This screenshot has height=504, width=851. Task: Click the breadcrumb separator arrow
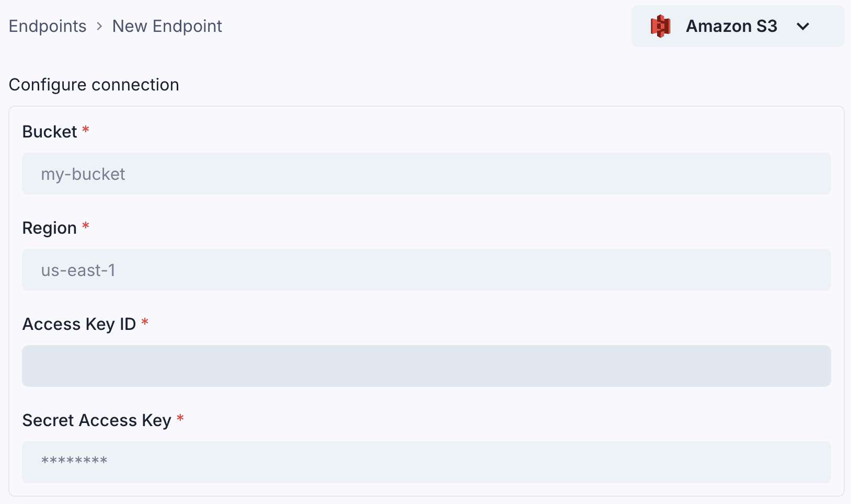tap(99, 26)
